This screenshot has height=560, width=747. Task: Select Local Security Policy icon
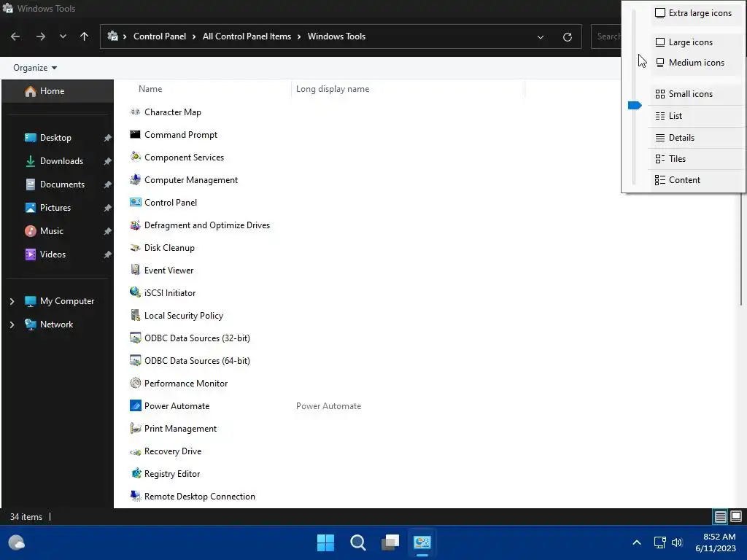(135, 315)
